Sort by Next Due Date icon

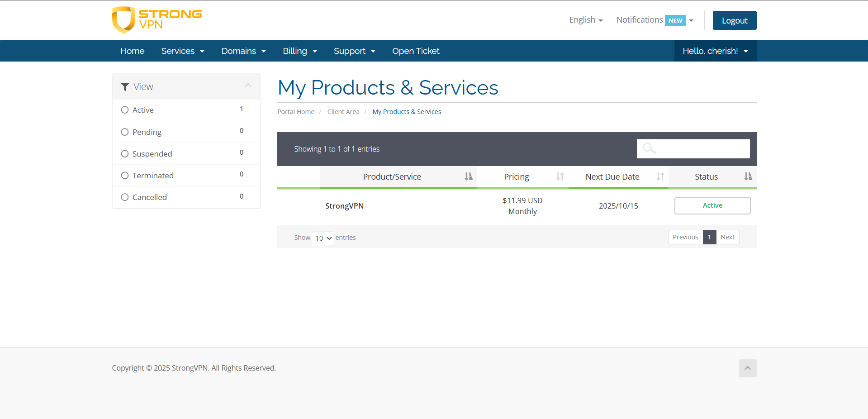[x=660, y=176]
